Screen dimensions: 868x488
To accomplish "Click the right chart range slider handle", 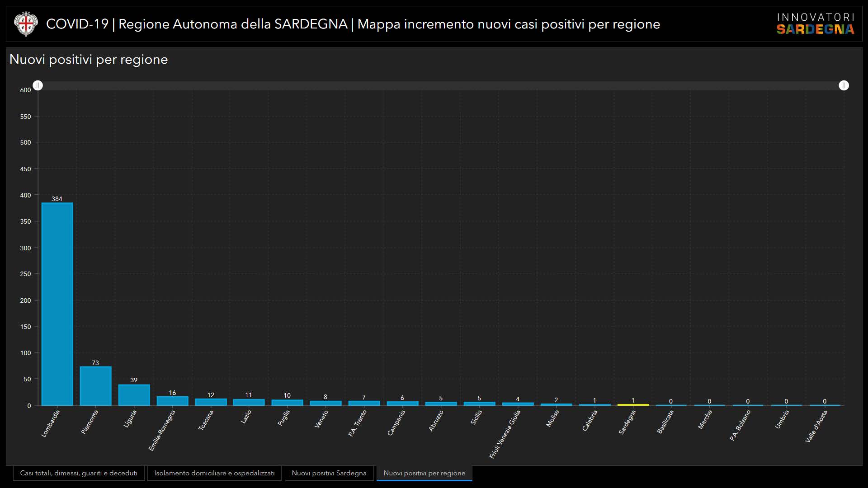I will pyautogui.click(x=844, y=85).
